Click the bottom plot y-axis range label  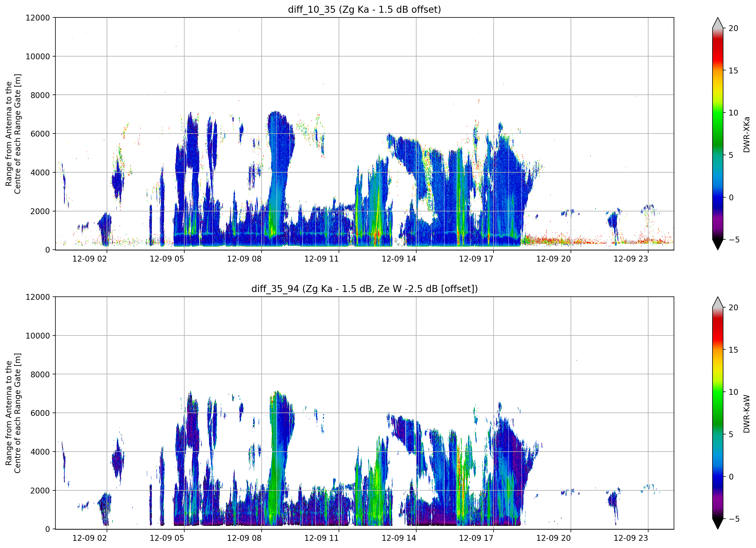[x=13, y=413]
